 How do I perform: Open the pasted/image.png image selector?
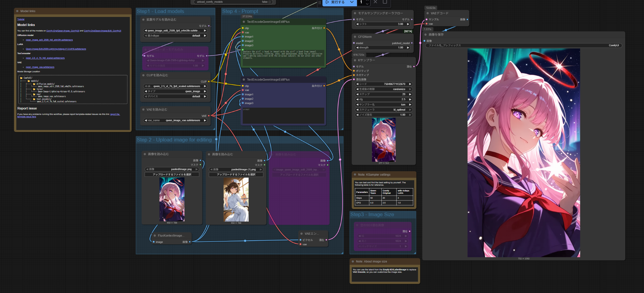coord(172,169)
